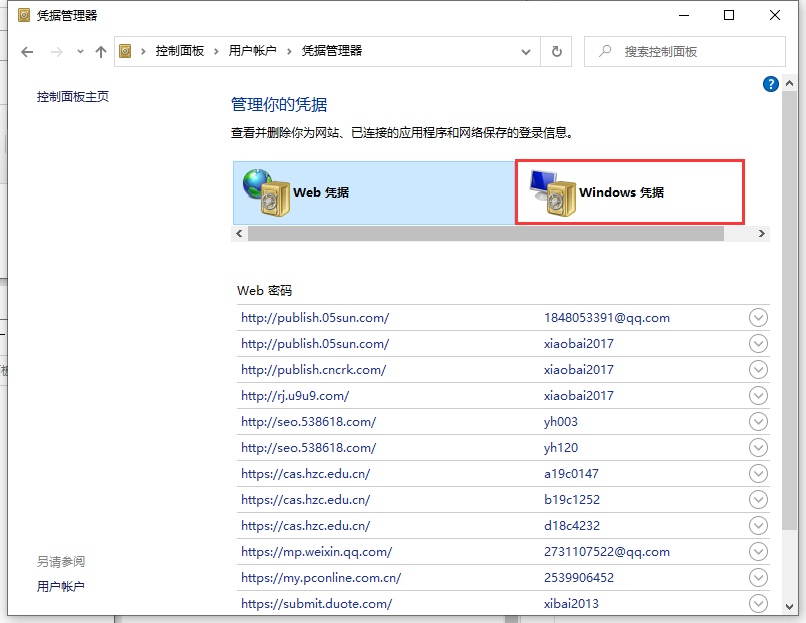Image resolution: width=806 pixels, height=623 pixels.
Task: Open help via the blue question mark icon
Action: (x=770, y=84)
